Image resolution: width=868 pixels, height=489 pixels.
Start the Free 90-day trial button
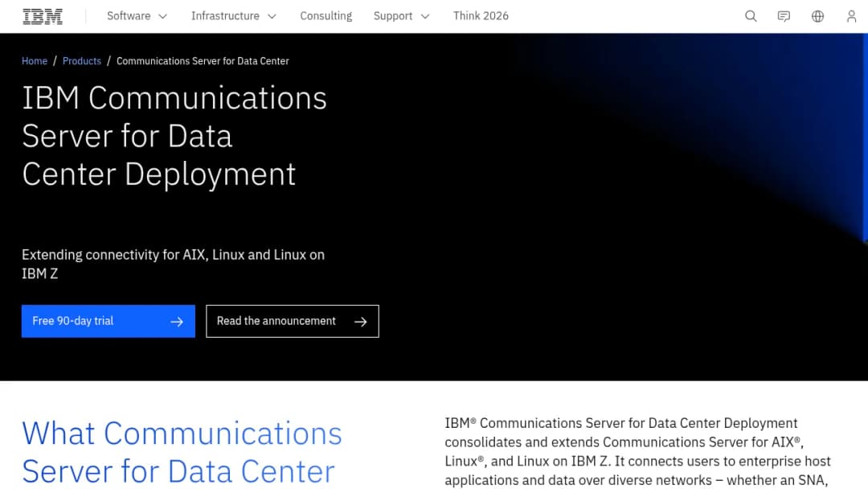tap(108, 321)
